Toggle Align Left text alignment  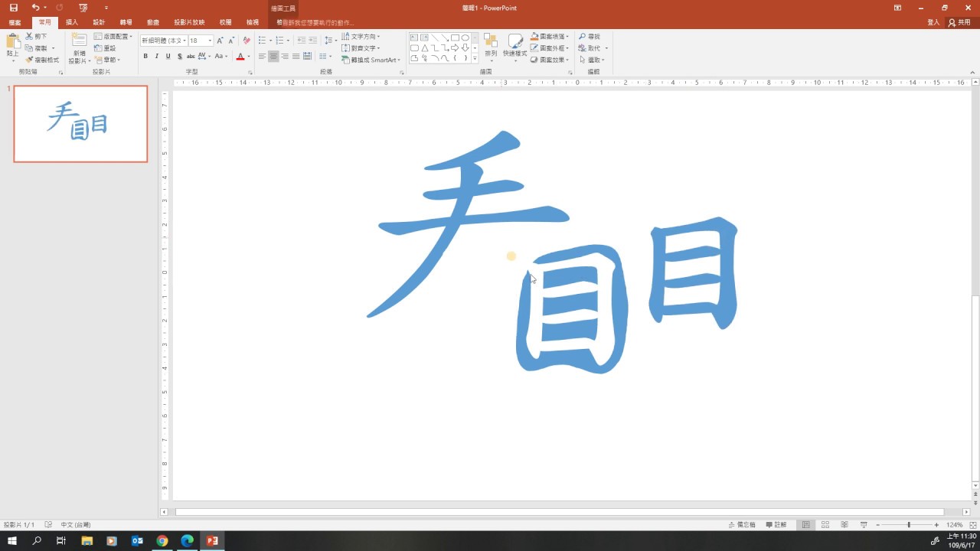[x=262, y=57]
